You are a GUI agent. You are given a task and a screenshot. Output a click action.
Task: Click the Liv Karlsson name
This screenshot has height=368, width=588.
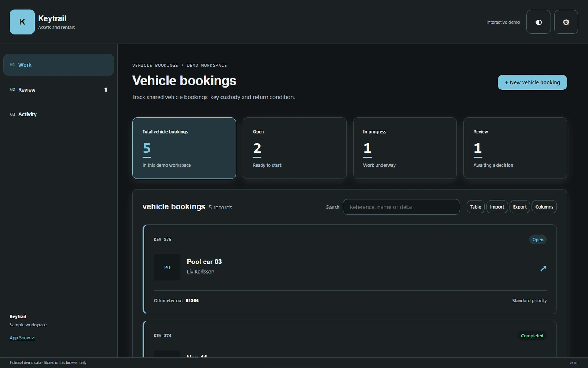tap(201, 272)
